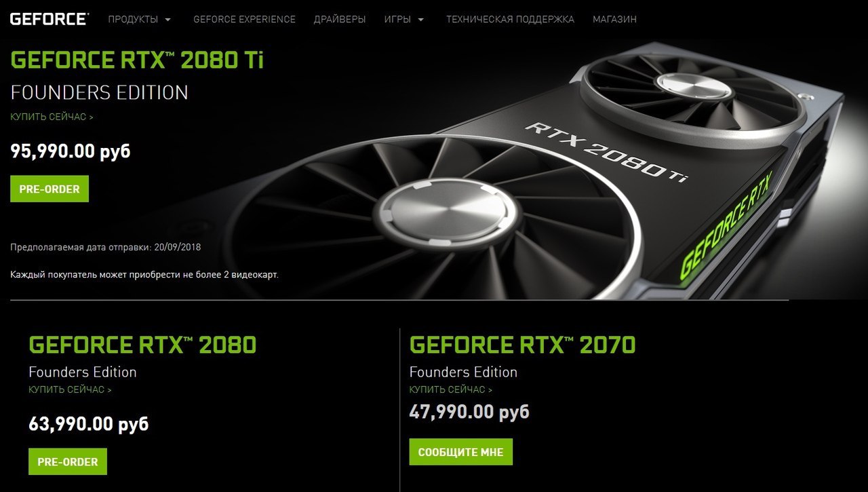
Task: Expand the ИГРЫ dropdown arrow
Action: (421, 20)
